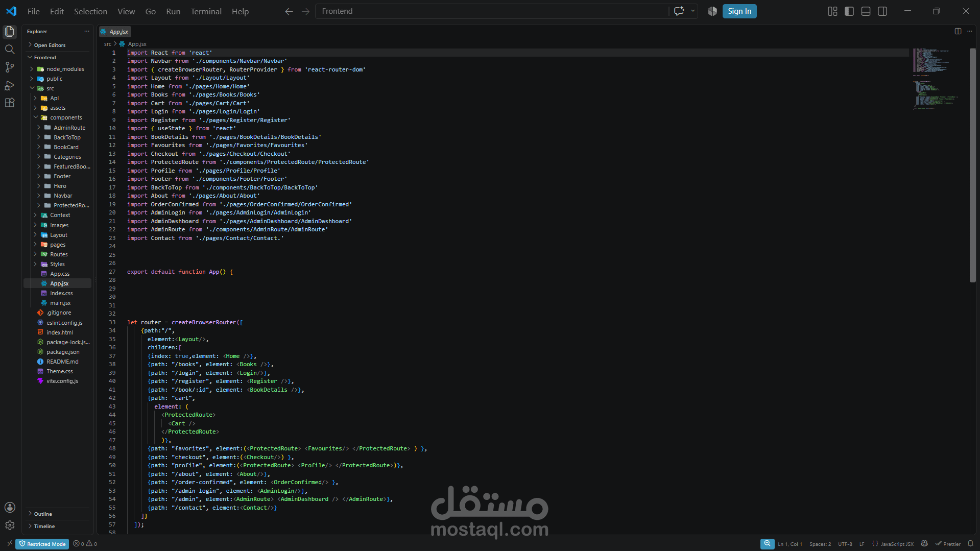
Task: Open App.css in the explorer
Action: tap(59, 274)
